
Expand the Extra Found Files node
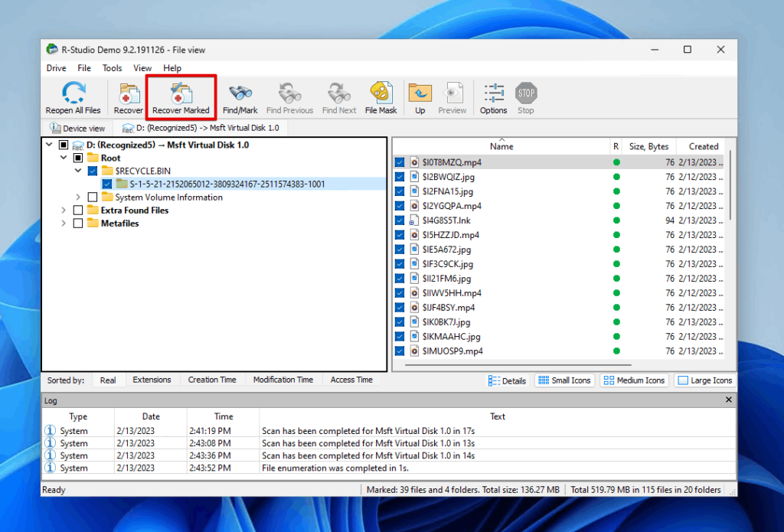[63, 210]
